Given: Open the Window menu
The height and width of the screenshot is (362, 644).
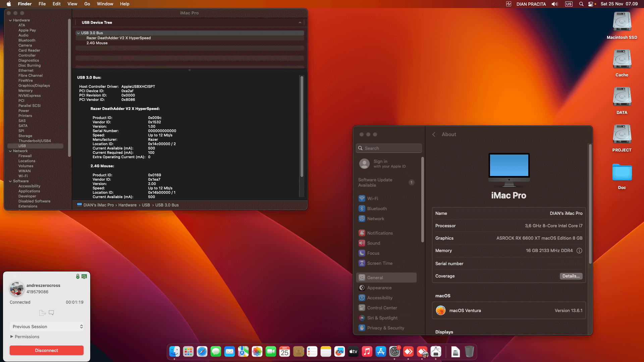Looking at the screenshot, I should click(105, 4).
